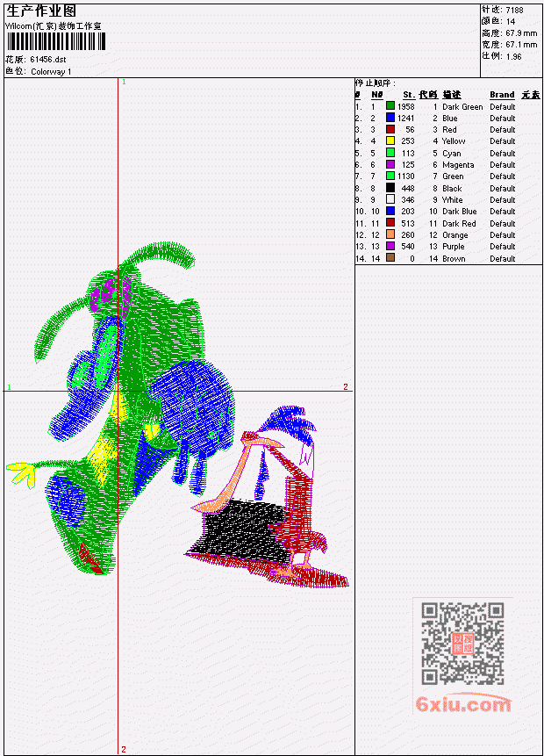Click stitch count '513' for Dark Red
This screenshot has width=544, height=756.
tap(408, 224)
